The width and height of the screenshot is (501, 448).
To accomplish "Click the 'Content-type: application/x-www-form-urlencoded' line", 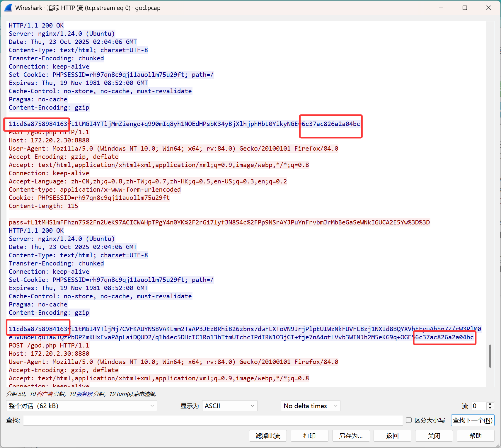I will 95,190.
